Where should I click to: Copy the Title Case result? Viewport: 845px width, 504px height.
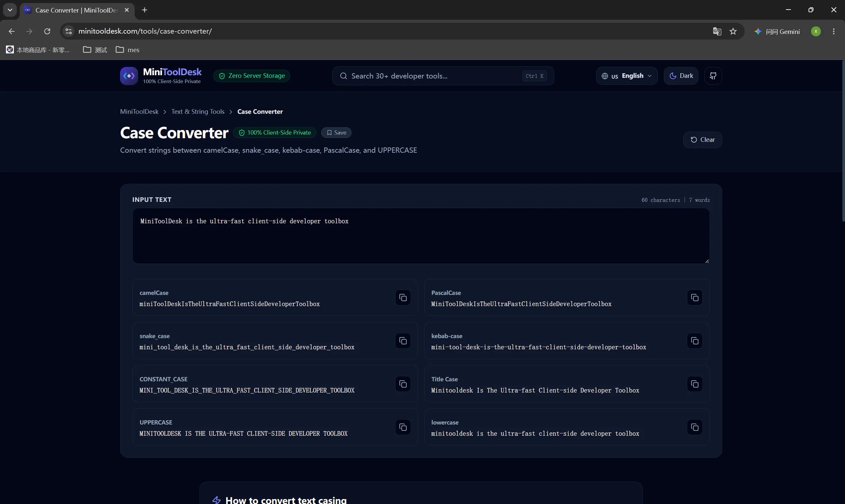click(694, 384)
